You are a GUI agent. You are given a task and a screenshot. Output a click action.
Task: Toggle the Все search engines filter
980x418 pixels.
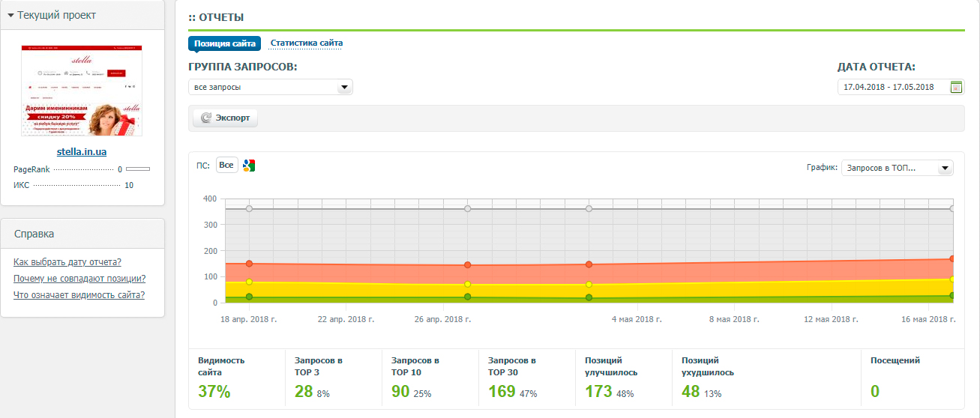point(226,165)
